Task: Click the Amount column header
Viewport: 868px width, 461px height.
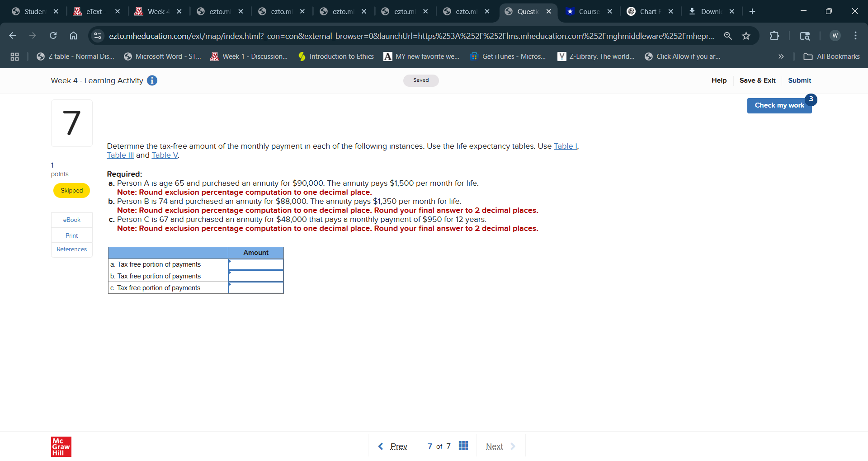Action: pos(256,253)
